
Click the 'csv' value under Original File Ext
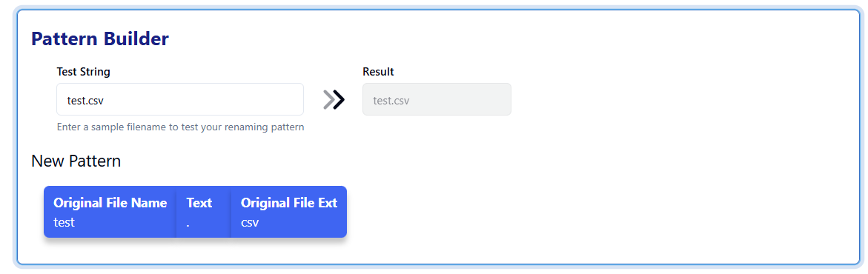[250, 223]
